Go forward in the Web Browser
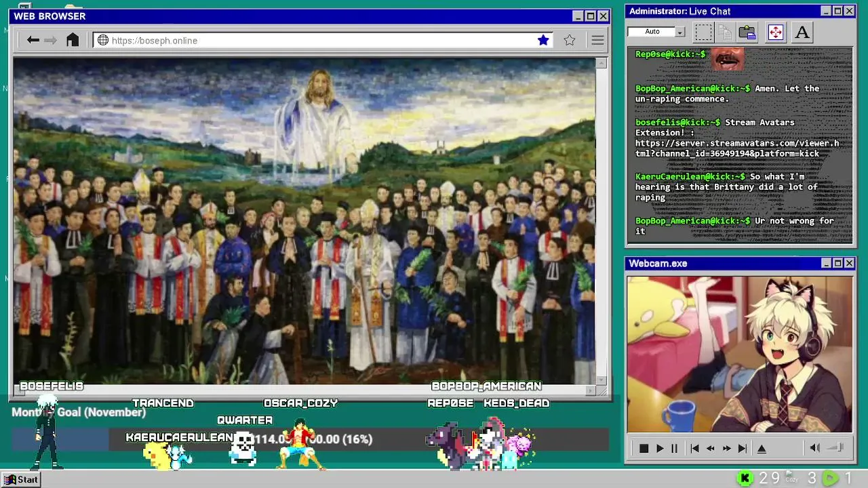The height and width of the screenshot is (488, 868). 50,40
